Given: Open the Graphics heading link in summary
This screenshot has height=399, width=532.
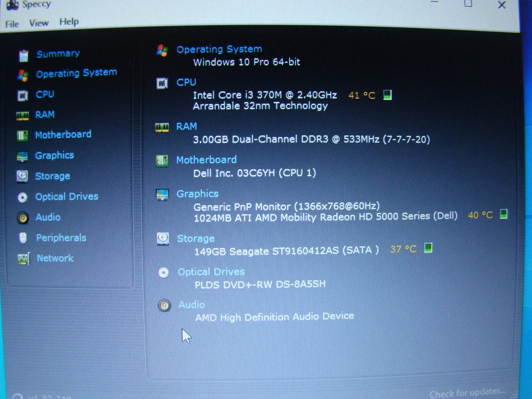Looking at the screenshot, I should click(x=197, y=194).
